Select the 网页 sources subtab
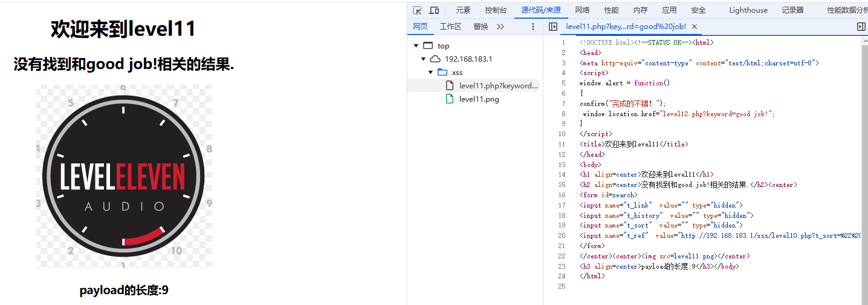 (420, 27)
